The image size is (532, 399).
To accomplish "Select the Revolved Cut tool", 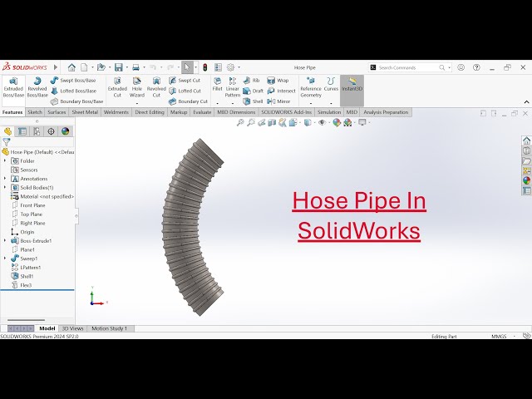I will [x=156, y=87].
